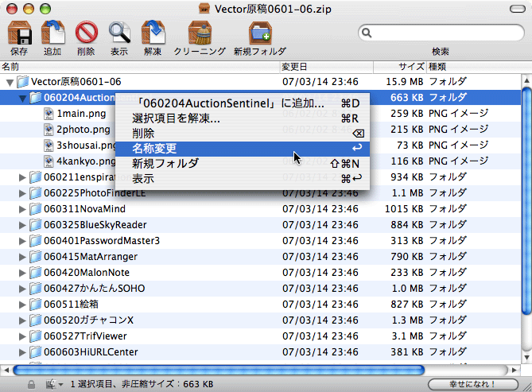
Task: Click the 表示 (View) magnifier toolbar icon
Action: click(119, 33)
